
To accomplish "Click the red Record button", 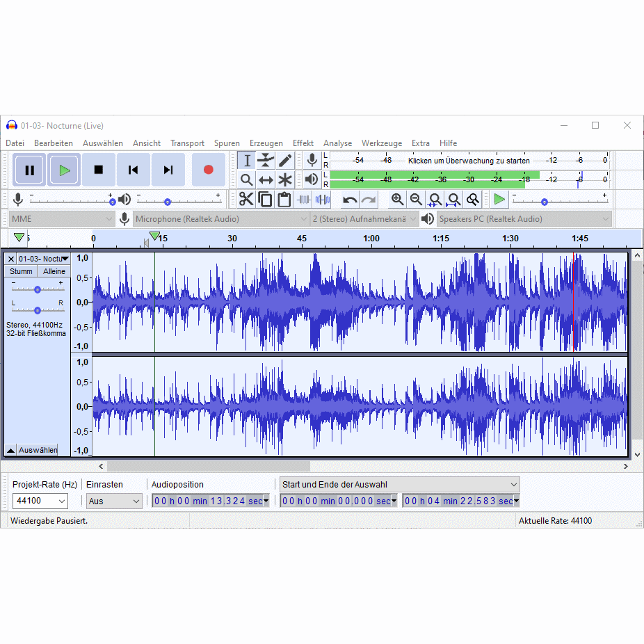I will click(208, 170).
